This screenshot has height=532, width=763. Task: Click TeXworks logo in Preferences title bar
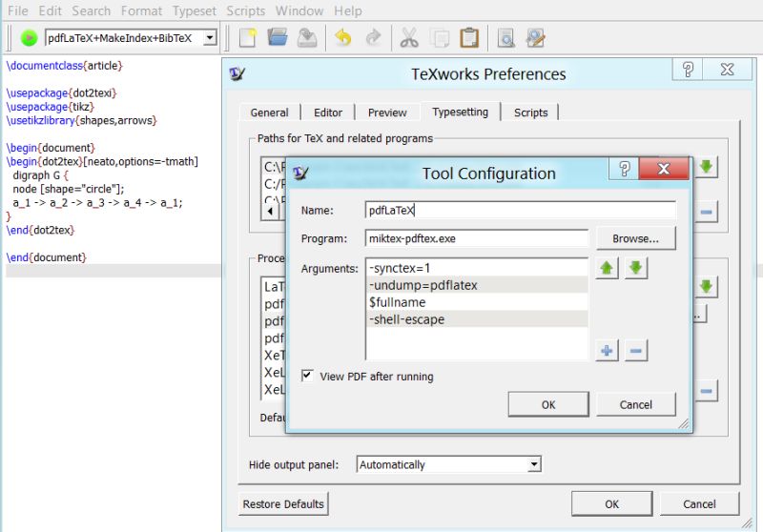click(x=237, y=74)
